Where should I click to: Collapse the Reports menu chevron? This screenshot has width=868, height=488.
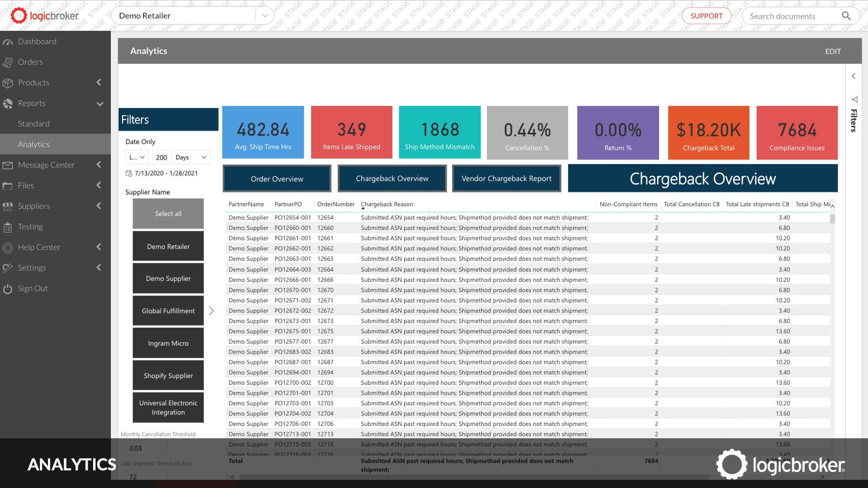point(99,103)
